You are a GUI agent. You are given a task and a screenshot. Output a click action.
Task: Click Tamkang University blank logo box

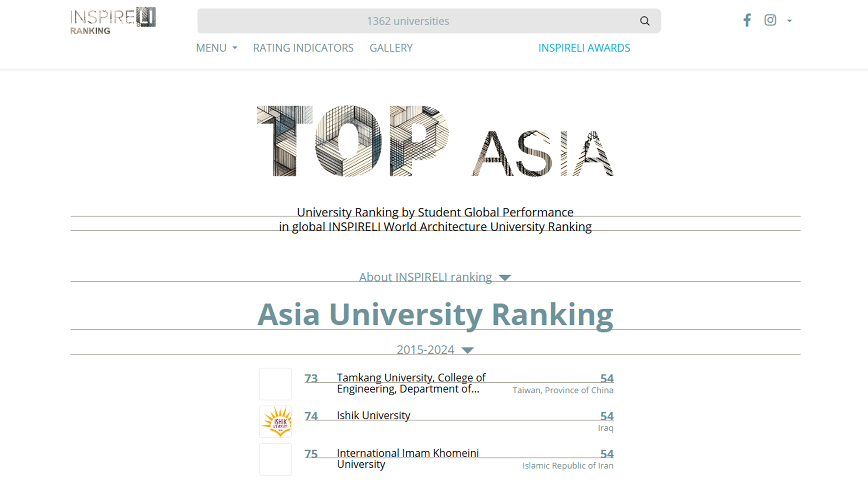[x=275, y=384]
